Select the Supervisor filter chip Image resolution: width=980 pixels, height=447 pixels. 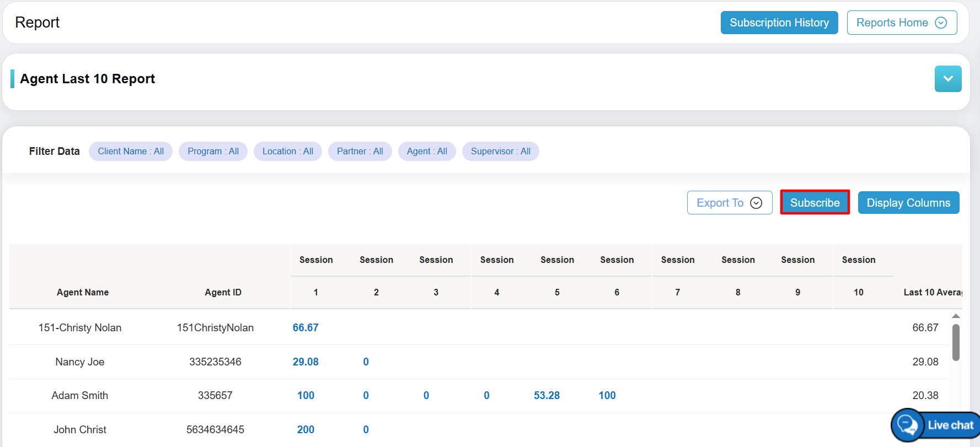tap(500, 151)
